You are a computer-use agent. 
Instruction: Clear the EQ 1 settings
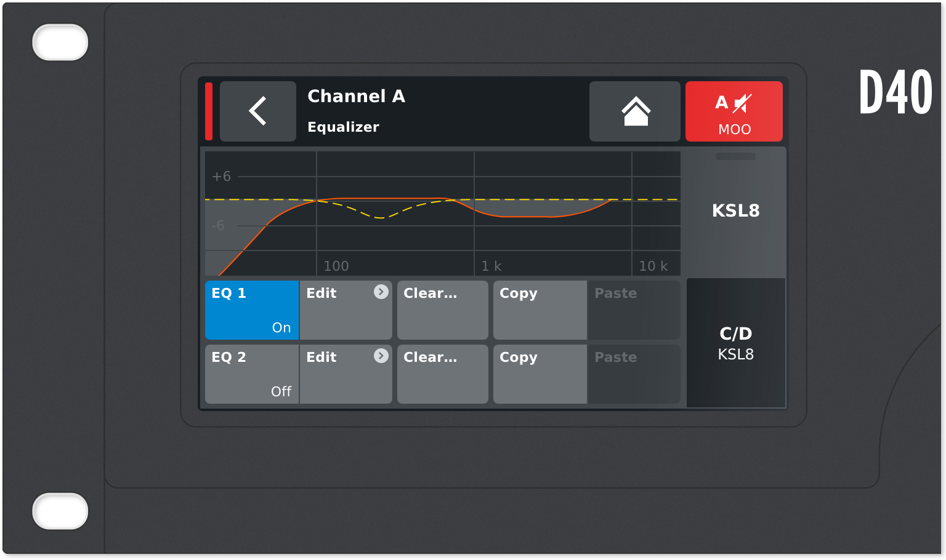coord(443,310)
